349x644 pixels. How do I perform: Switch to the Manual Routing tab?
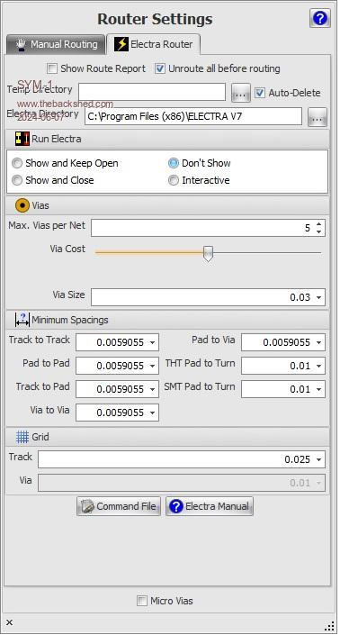pyautogui.click(x=55, y=44)
